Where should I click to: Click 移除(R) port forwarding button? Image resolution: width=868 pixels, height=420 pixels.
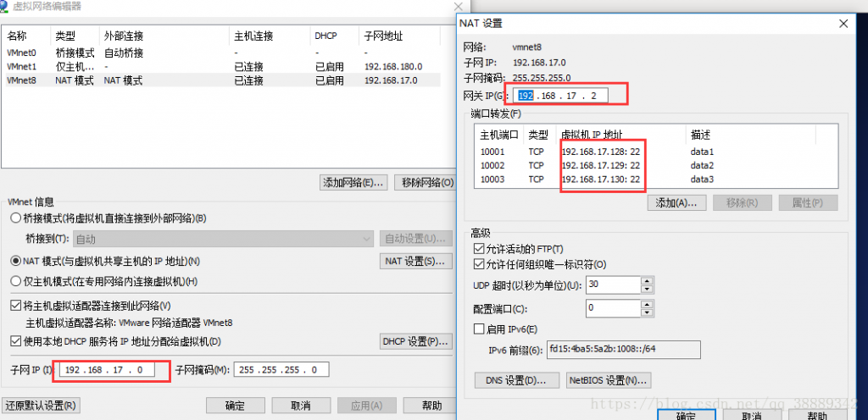click(743, 202)
